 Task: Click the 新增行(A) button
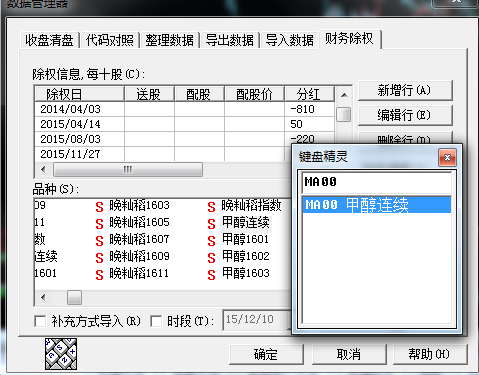tap(405, 90)
